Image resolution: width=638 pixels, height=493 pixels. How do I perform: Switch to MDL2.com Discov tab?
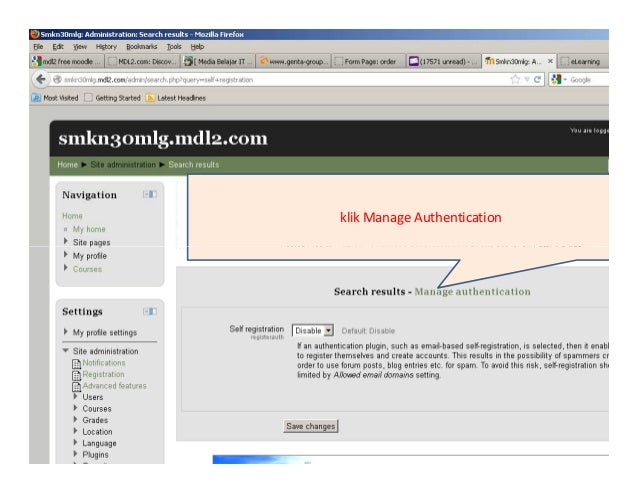tap(142, 61)
